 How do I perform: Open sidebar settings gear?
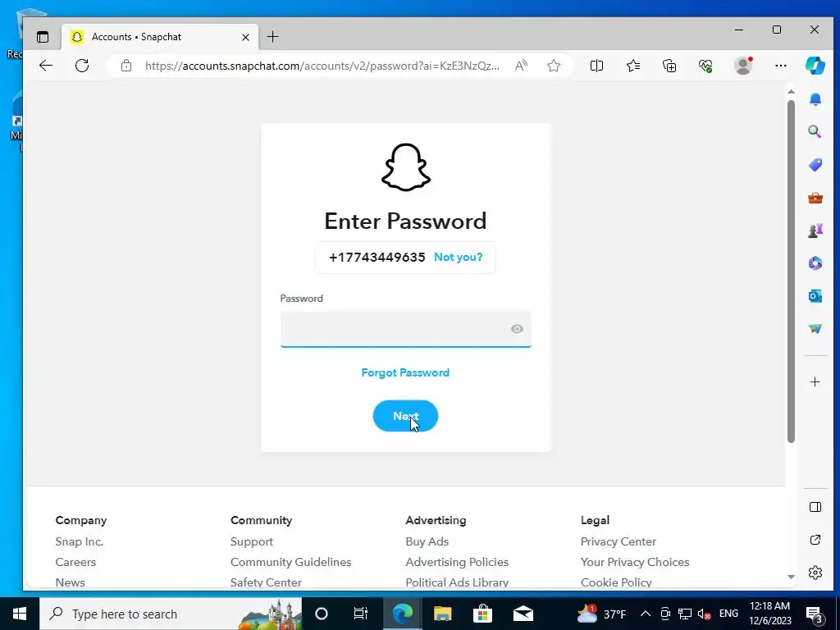tap(815, 572)
